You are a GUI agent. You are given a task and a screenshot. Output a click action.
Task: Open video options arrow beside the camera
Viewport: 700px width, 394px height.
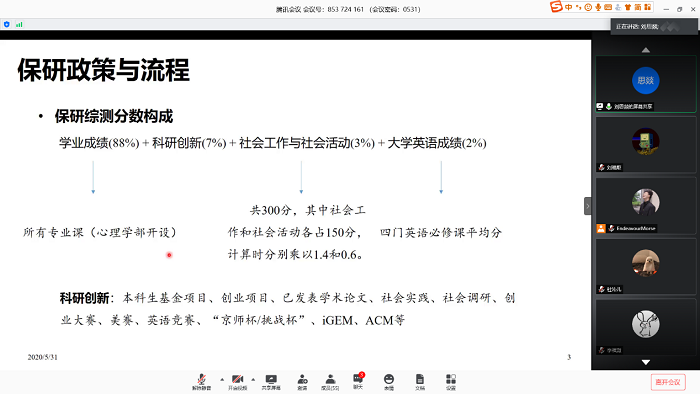pyautogui.click(x=253, y=380)
